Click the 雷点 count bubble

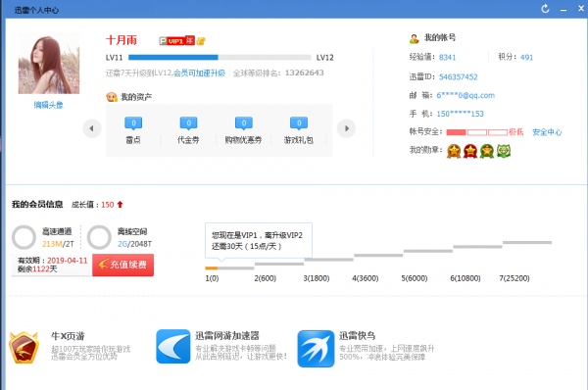(133, 123)
